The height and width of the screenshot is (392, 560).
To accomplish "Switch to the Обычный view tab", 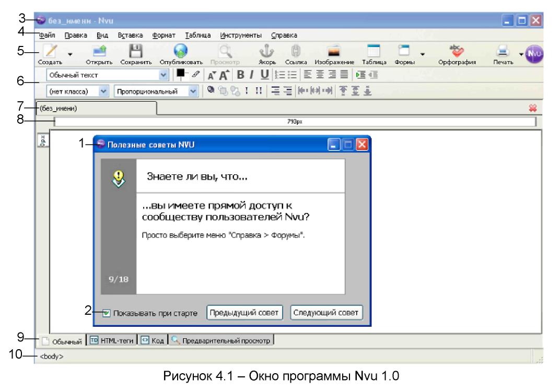I will click(62, 341).
